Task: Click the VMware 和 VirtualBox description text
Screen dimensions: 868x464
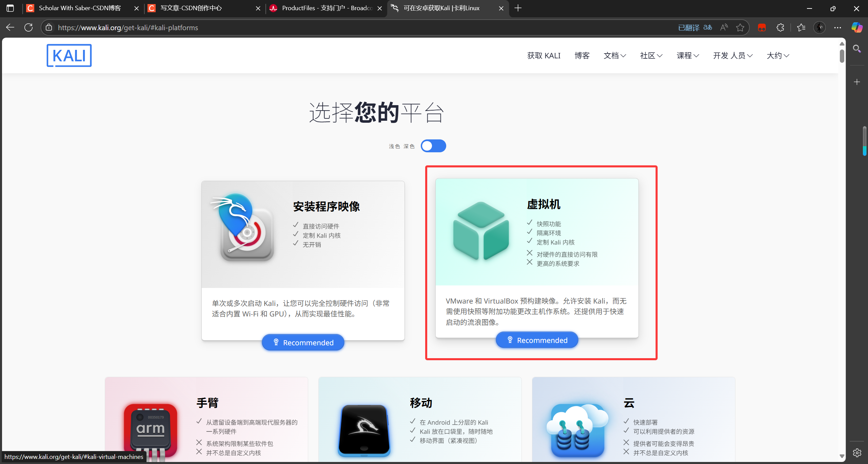Action: (536, 311)
